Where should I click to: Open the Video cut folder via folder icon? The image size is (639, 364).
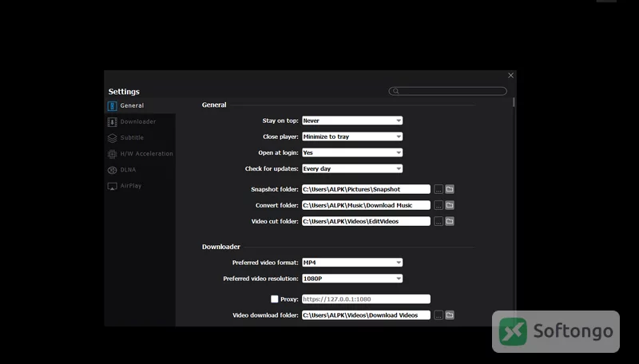(450, 221)
